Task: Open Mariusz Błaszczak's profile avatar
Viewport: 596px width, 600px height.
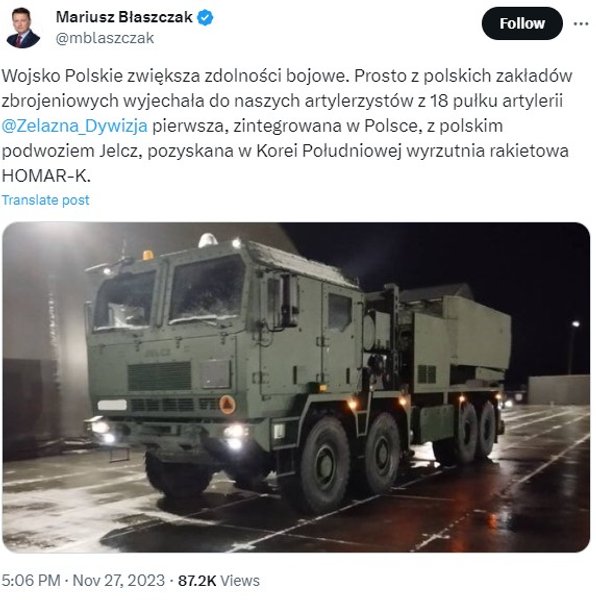Action: pyautogui.click(x=23, y=28)
